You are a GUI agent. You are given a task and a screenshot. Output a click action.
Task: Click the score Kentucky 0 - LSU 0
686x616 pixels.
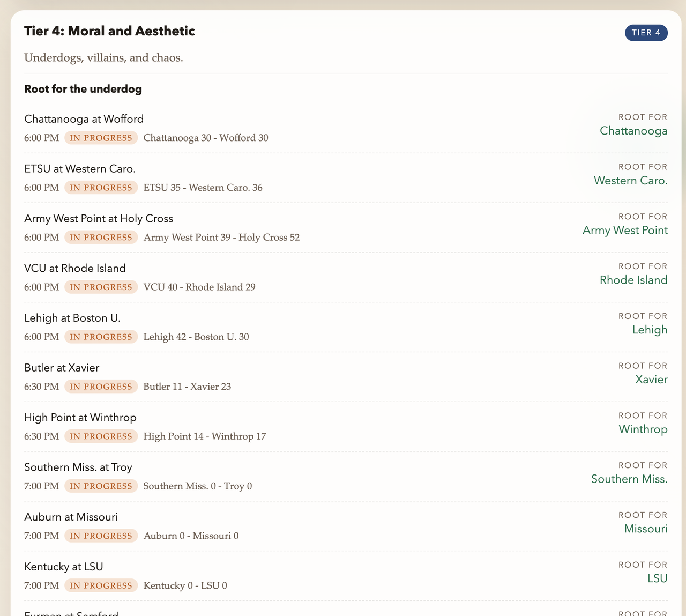(185, 587)
